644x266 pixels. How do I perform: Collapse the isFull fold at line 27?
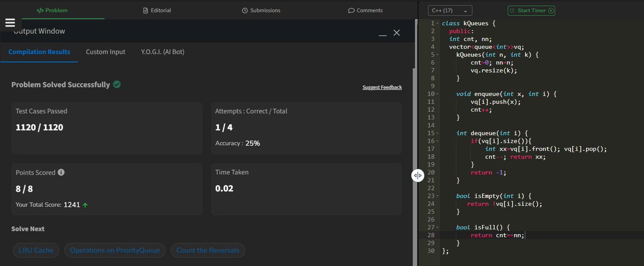(438, 227)
